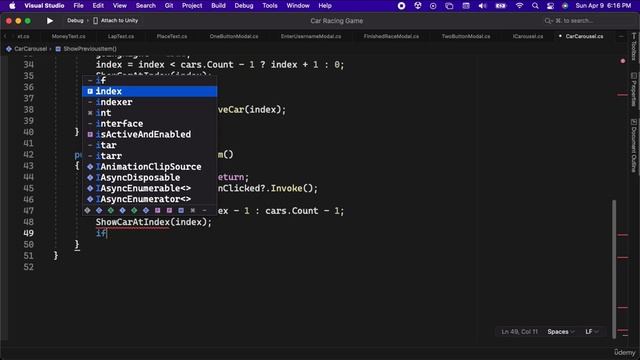The height and width of the screenshot is (360, 640).
Task: Click the ShowCarAtIndex(index) call on line 48
Action: [x=153, y=222]
